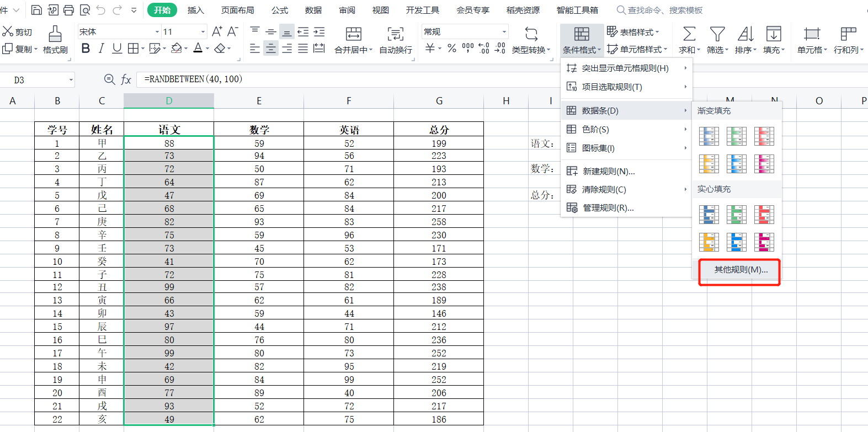Select the Format Painter (格式刷) tool
Viewport: 868px width, 432px height.
pos(55,40)
